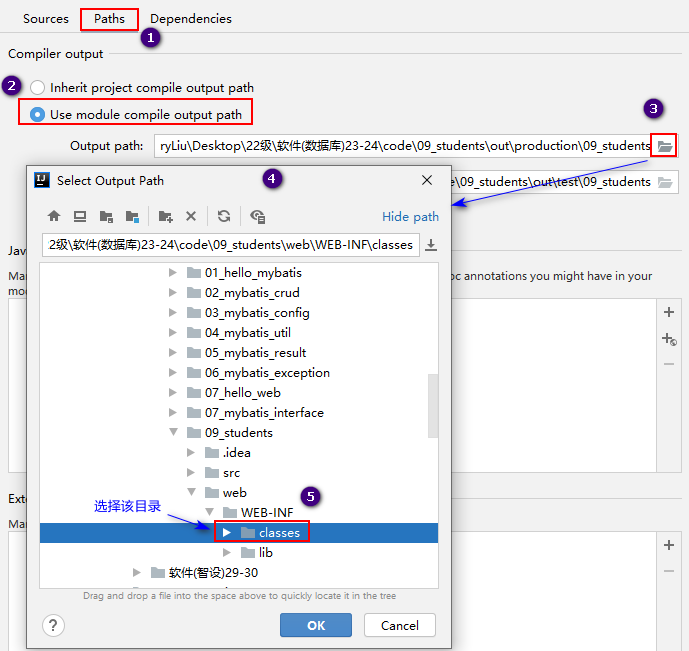The height and width of the screenshot is (651, 689).
Task: Click the Module directory icon
Action: pyautogui.click(x=132, y=216)
